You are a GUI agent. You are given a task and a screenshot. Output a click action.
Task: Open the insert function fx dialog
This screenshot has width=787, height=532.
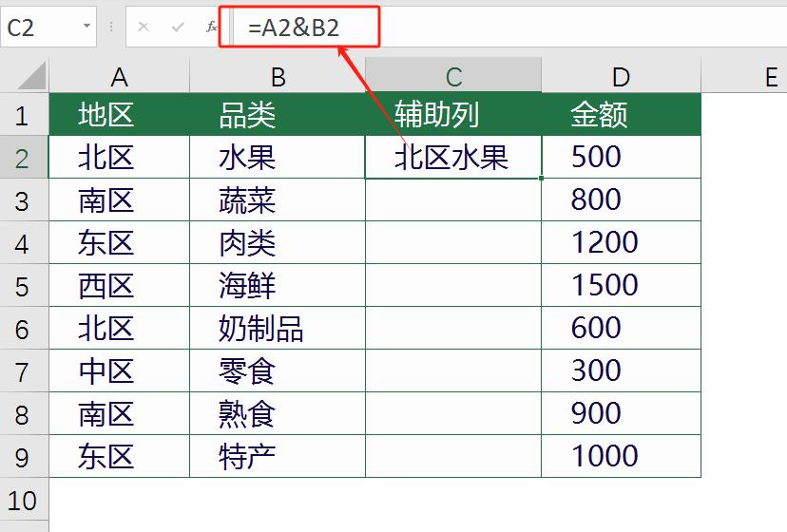pyautogui.click(x=211, y=27)
